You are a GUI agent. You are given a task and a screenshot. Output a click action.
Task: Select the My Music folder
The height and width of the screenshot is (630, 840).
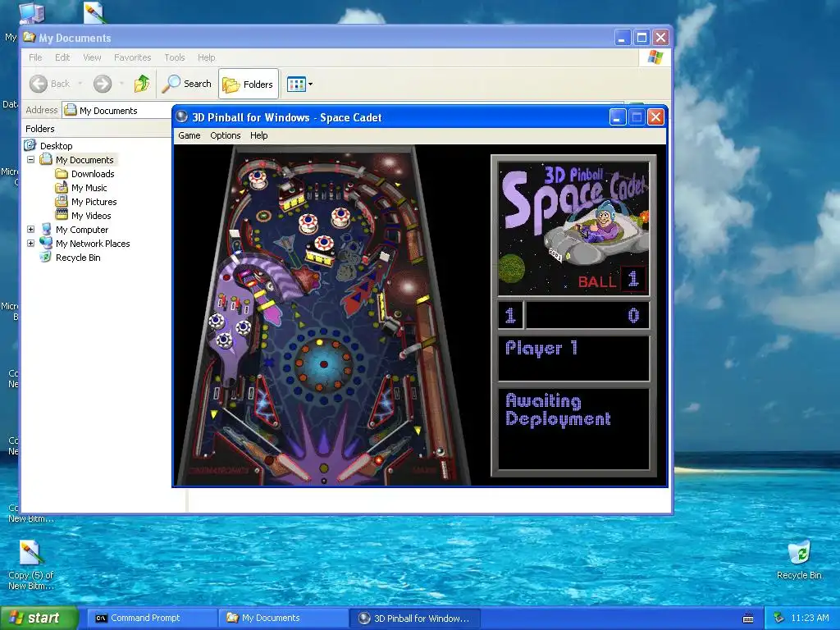coord(89,188)
